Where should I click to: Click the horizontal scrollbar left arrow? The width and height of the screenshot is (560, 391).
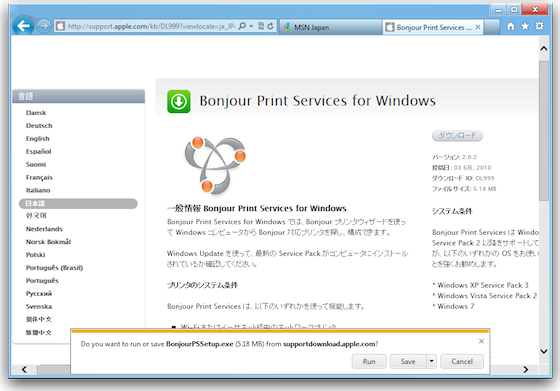24,369
